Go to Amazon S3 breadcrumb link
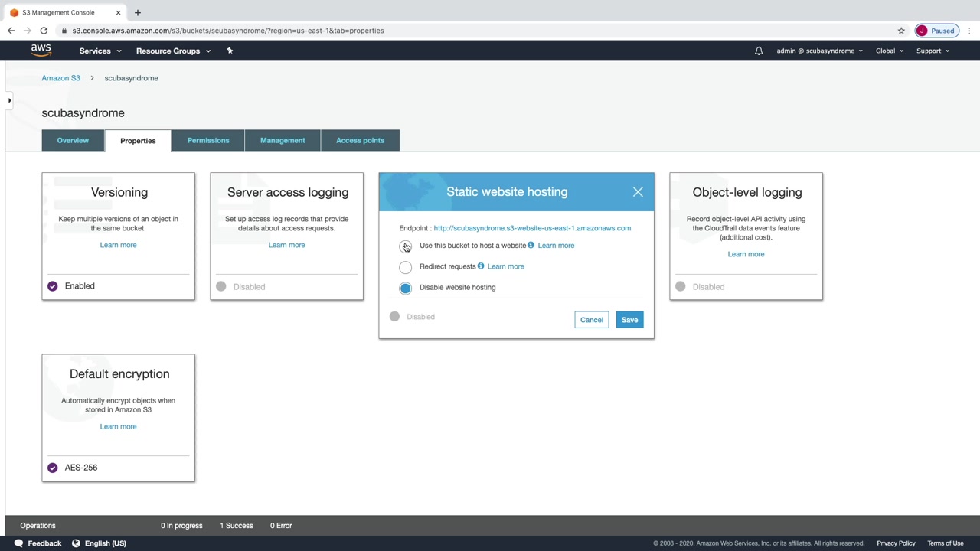Viewport: 980px width, 551px height. (60, 78)
